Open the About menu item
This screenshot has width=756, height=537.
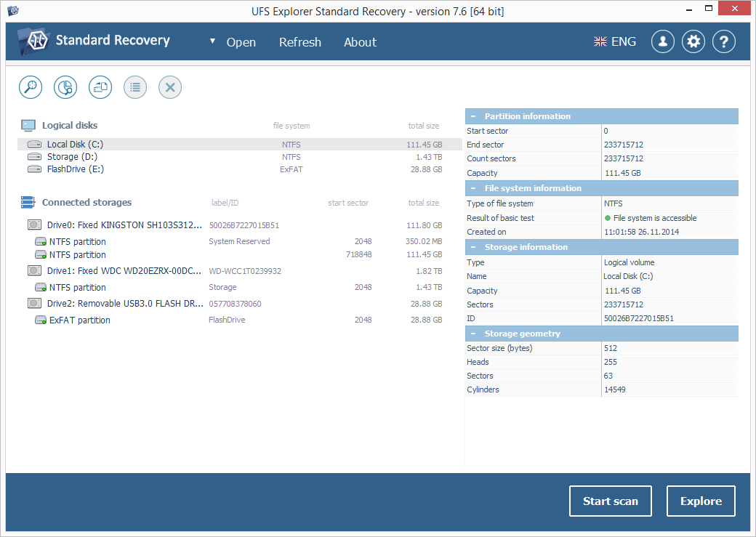click(360, 42)
